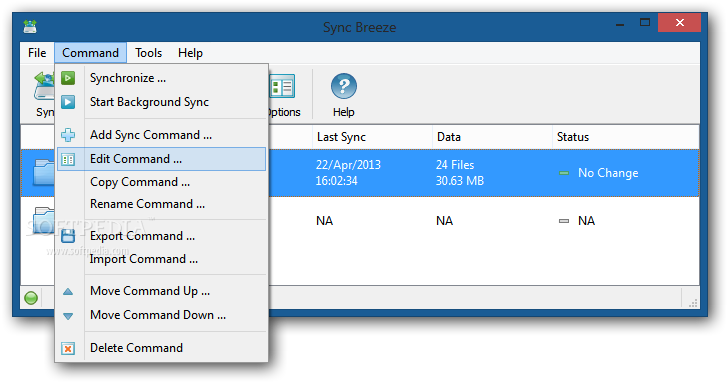Click the No Change status text
This screenshot has width=728, height=383.
(608, 173)
